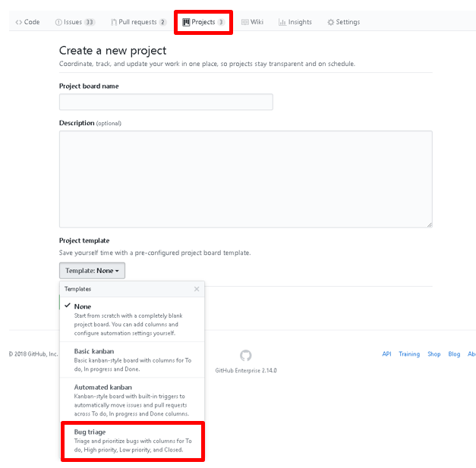Choose the None template option

132,319
